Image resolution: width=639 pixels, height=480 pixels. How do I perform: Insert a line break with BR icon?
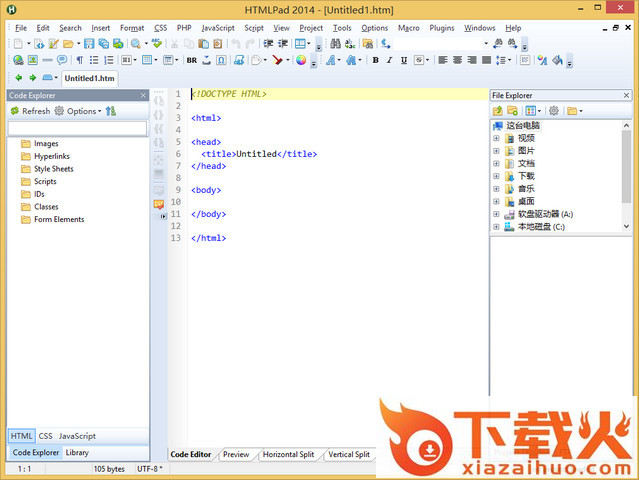tap(192, 60)
